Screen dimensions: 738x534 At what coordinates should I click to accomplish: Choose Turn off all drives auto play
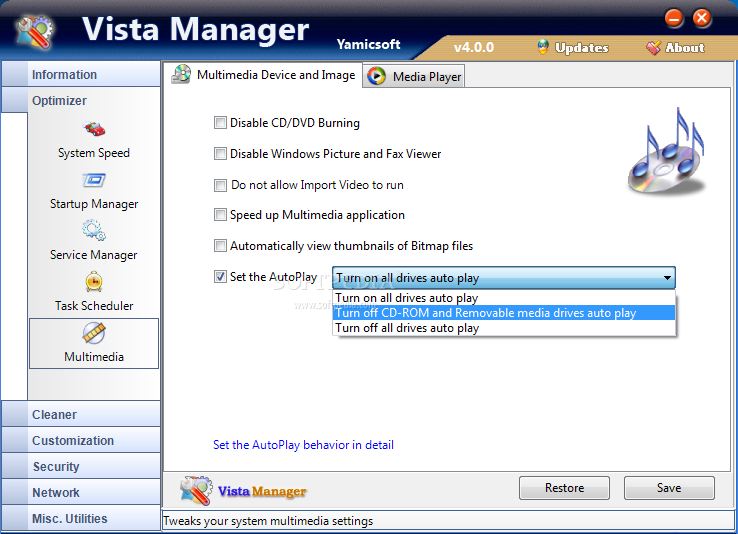click(504, 328)
